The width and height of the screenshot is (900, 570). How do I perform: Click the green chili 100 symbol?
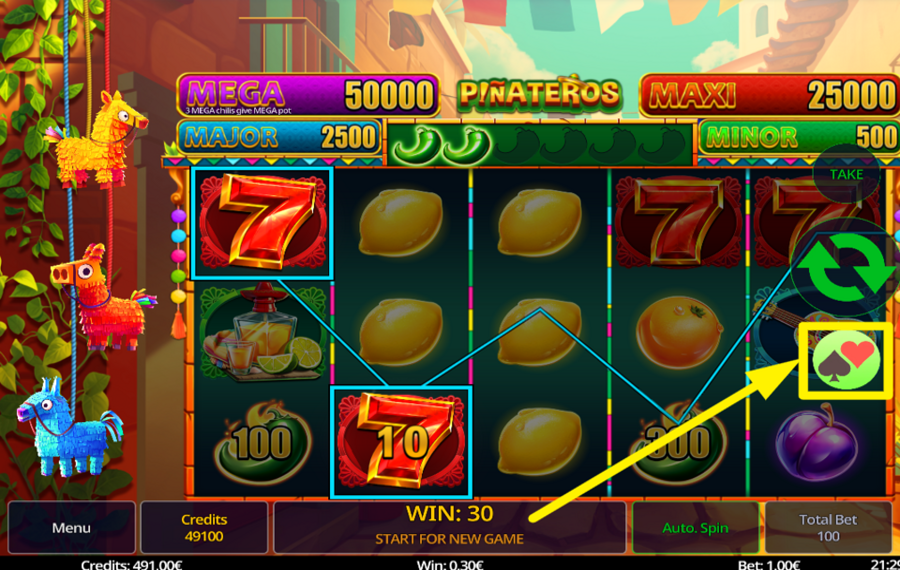[262, 443]
